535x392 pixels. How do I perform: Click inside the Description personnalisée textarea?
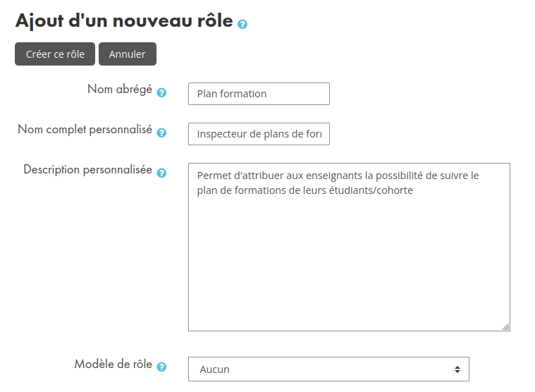(x=349, y=247)
